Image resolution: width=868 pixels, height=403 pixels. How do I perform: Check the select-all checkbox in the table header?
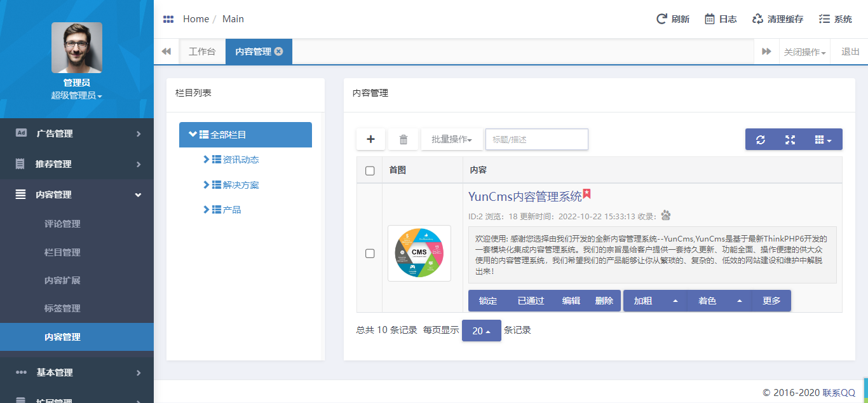(369, 170)
